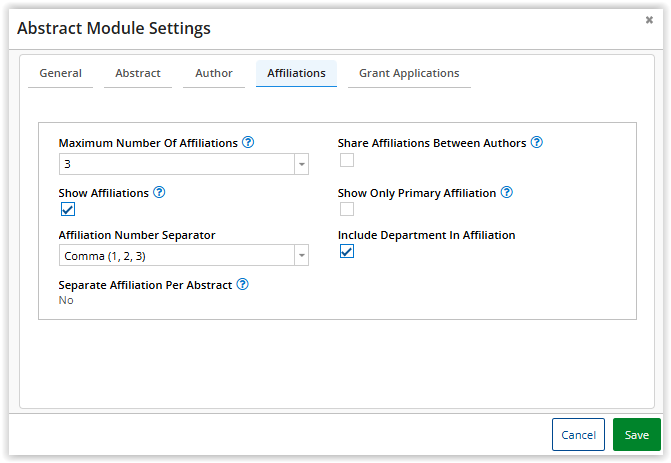
Task: Click help icon next to Separate Affiliation Per Abstract
Action: (243, 285)
